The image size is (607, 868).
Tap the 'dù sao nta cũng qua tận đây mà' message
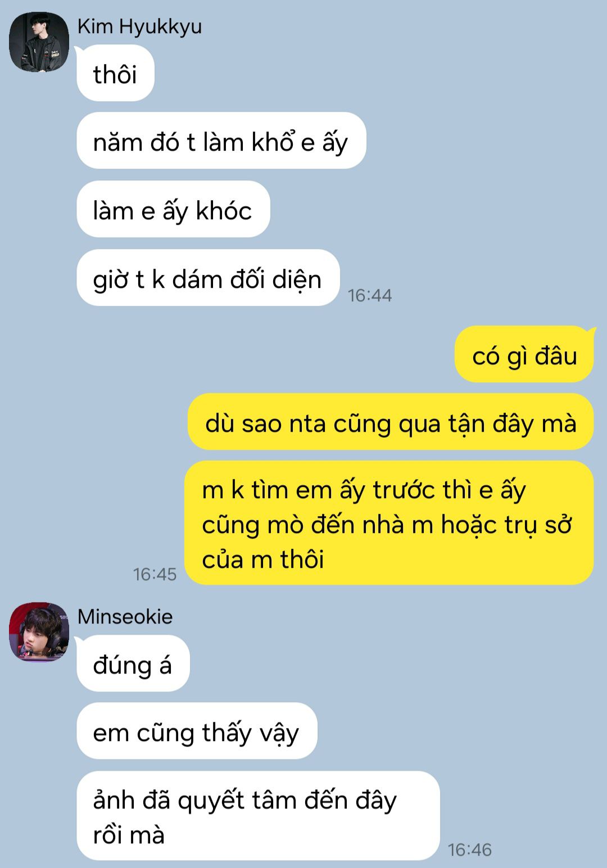pos(391,422)
